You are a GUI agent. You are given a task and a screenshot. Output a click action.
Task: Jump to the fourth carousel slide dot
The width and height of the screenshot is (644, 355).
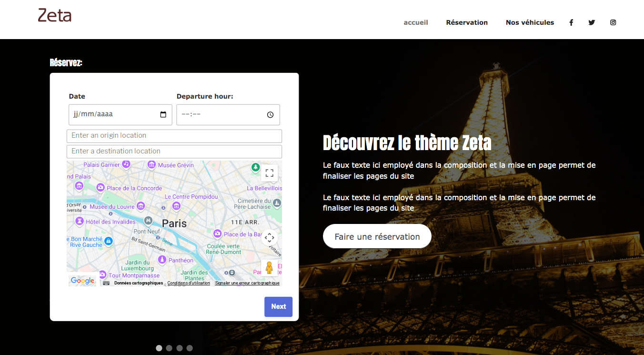point(190,348)
